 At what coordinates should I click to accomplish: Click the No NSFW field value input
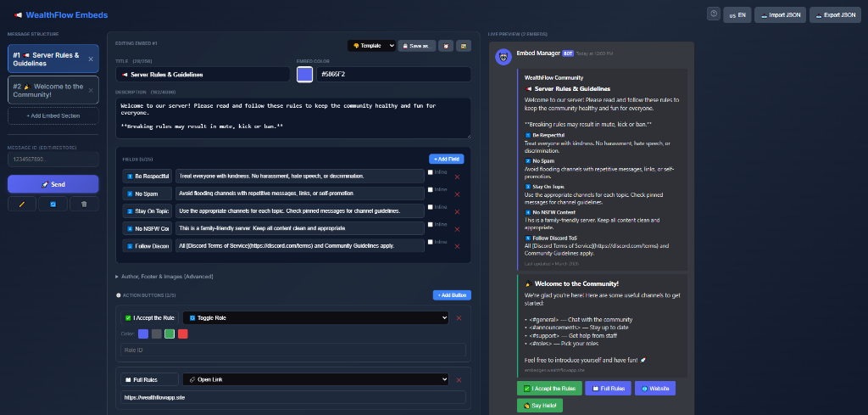(x=299, y=228)
